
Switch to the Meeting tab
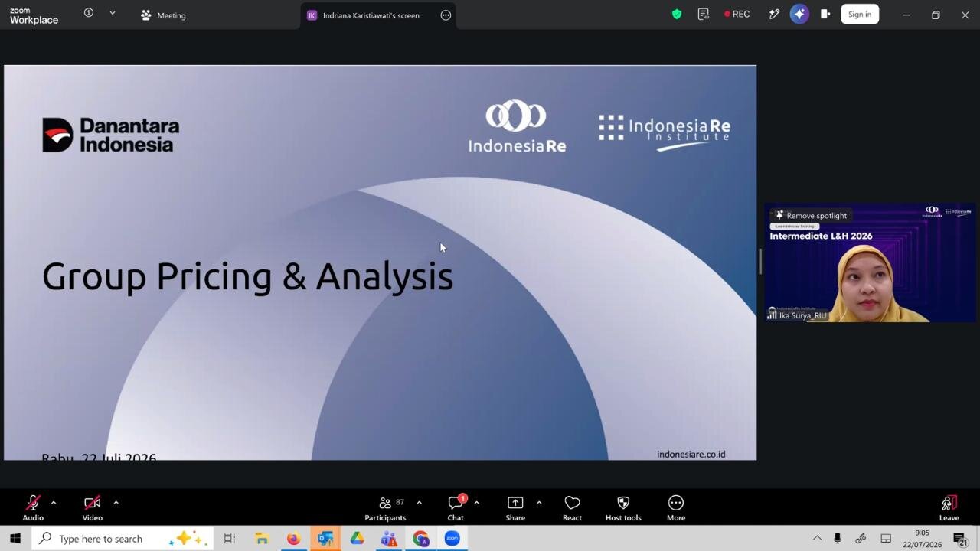(x=163, y=15)
